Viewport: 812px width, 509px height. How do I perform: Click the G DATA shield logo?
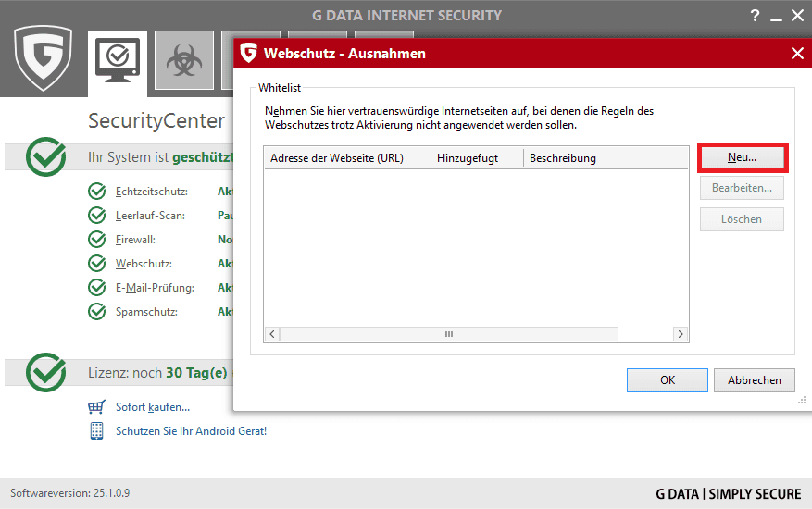point(44,58)
